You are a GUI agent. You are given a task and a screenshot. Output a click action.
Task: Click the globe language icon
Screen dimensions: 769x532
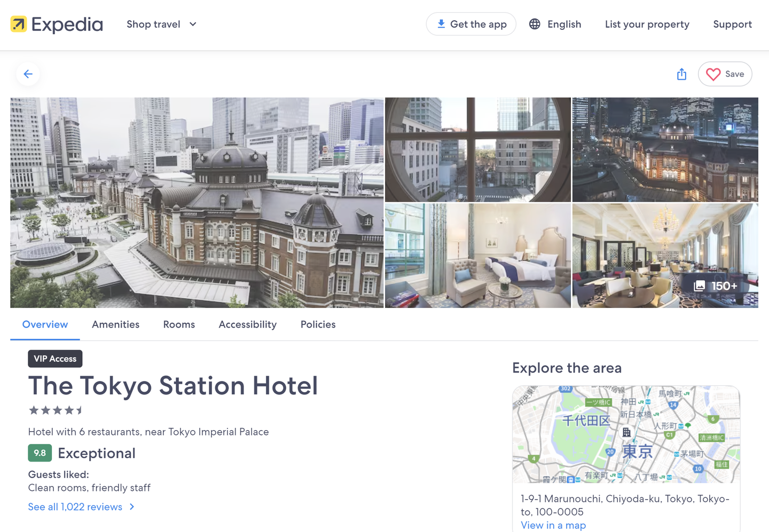(535, 25)
